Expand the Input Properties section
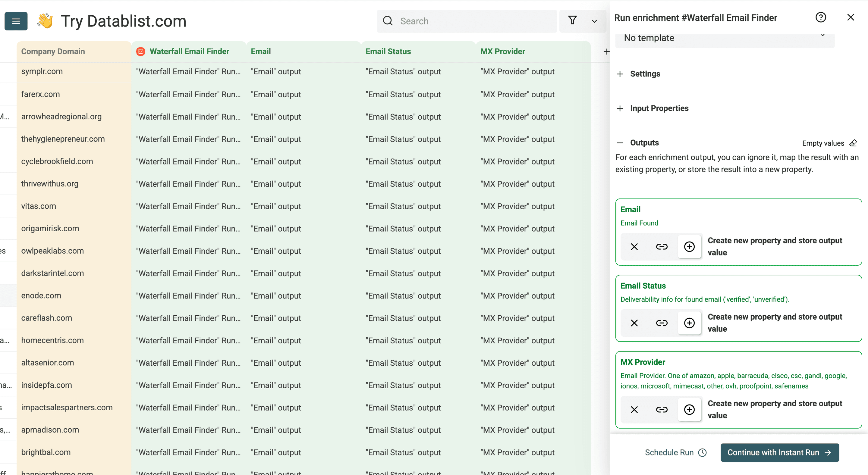Screen dimensions: 868x475 pos(653,108)
